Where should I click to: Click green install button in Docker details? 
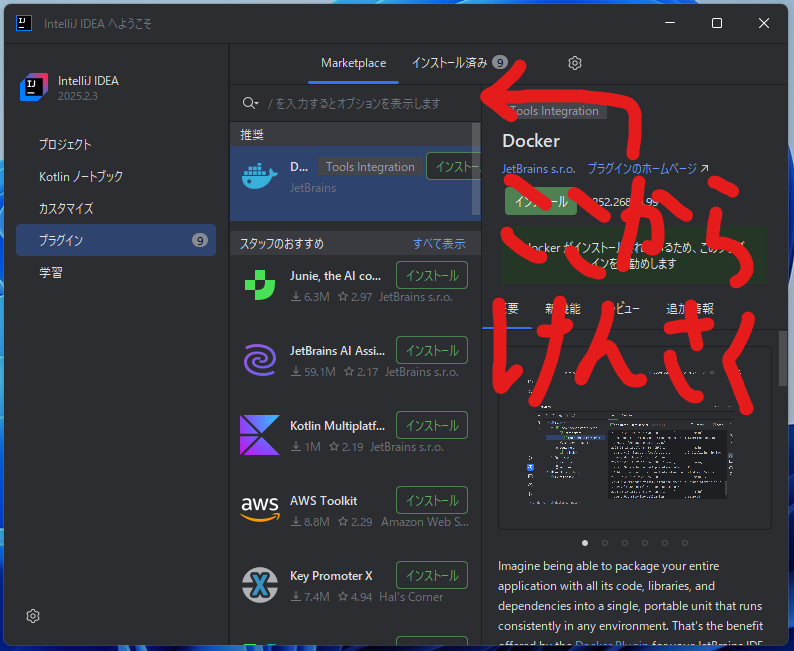(x=541, y=201)
